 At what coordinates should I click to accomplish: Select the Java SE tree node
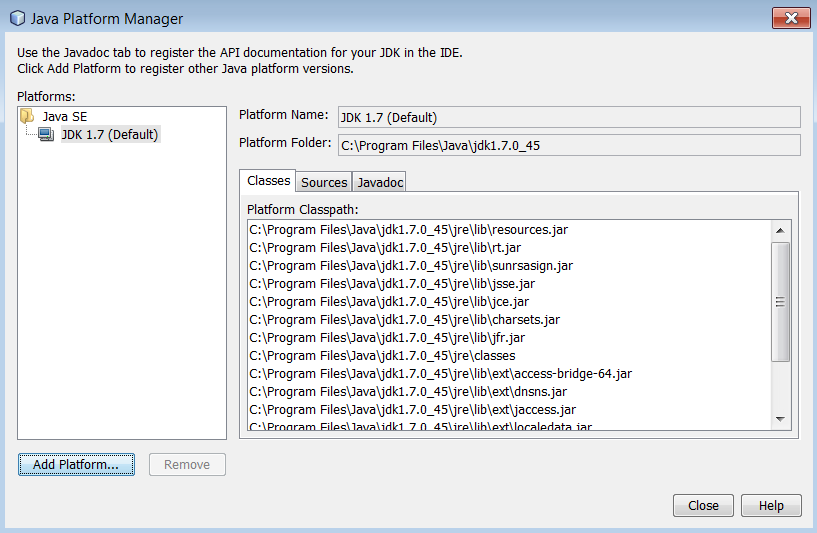coord(64,116)
